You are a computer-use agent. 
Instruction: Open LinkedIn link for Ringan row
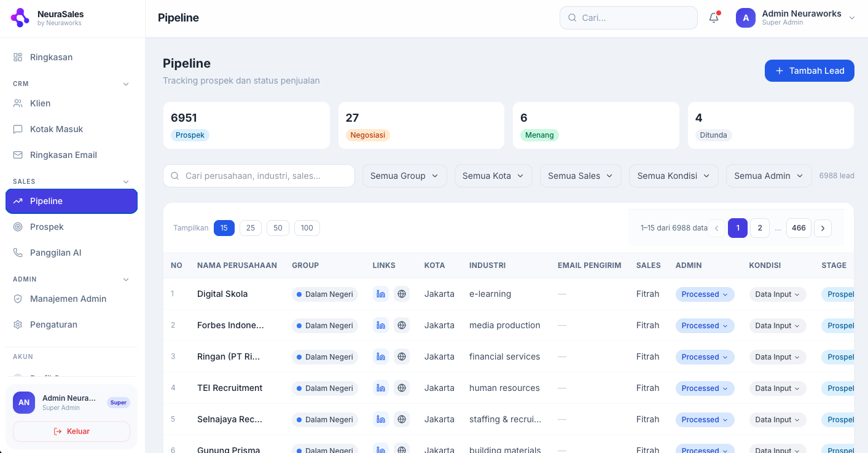tap(381, 356)
